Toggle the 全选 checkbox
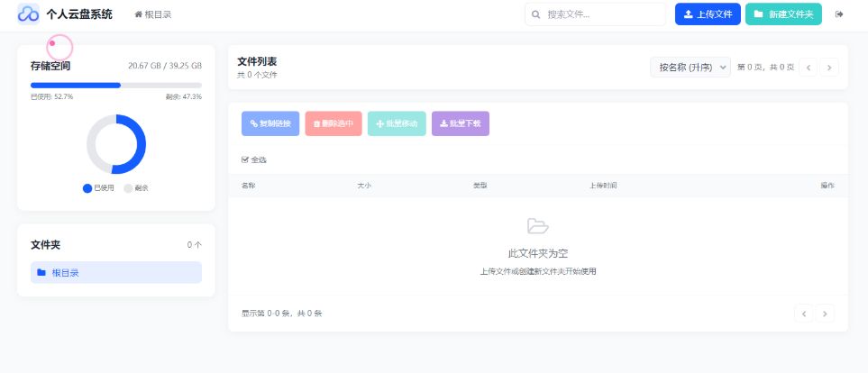The height and width of the screenshot is (373, 868). 245,160
